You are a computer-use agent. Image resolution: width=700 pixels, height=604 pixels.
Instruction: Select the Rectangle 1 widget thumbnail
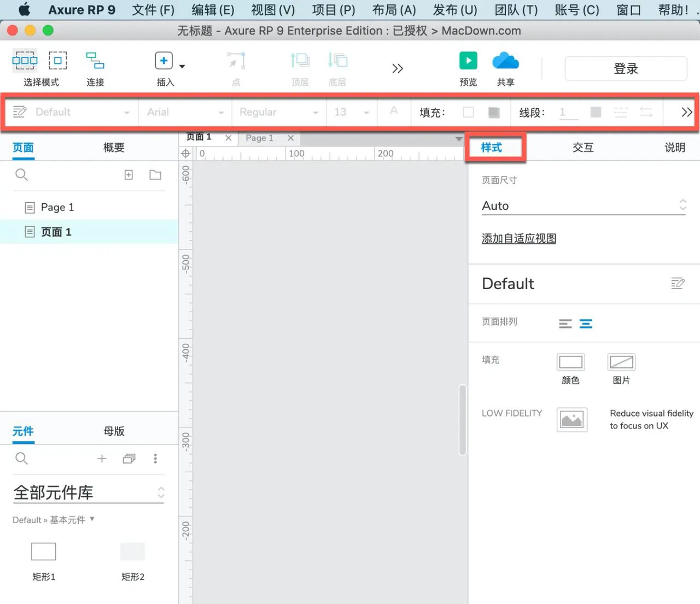[x=44, y=552]
